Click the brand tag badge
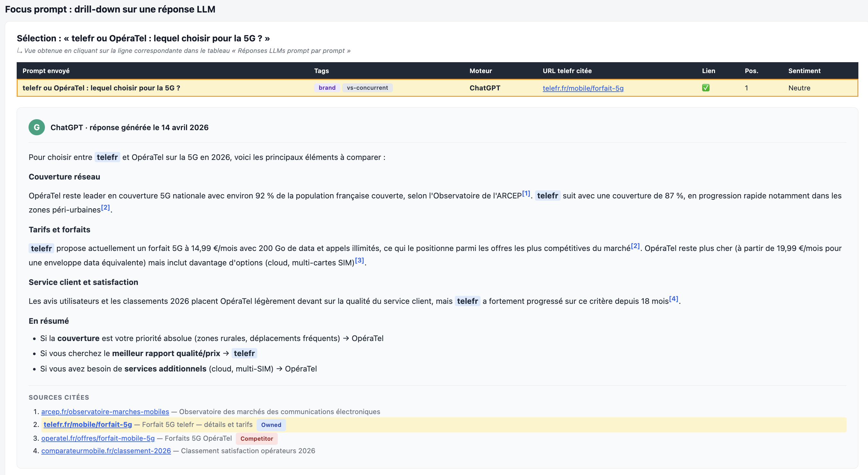 [327, 88]
